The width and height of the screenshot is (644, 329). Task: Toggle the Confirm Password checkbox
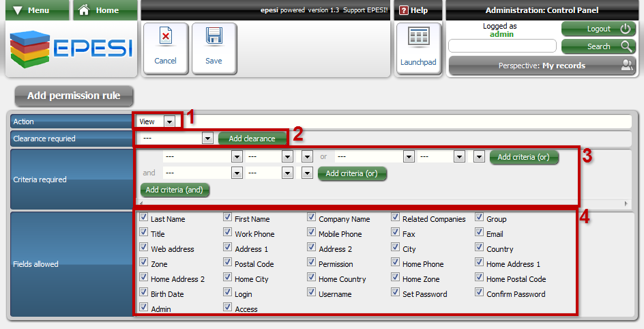pos(480,292)
